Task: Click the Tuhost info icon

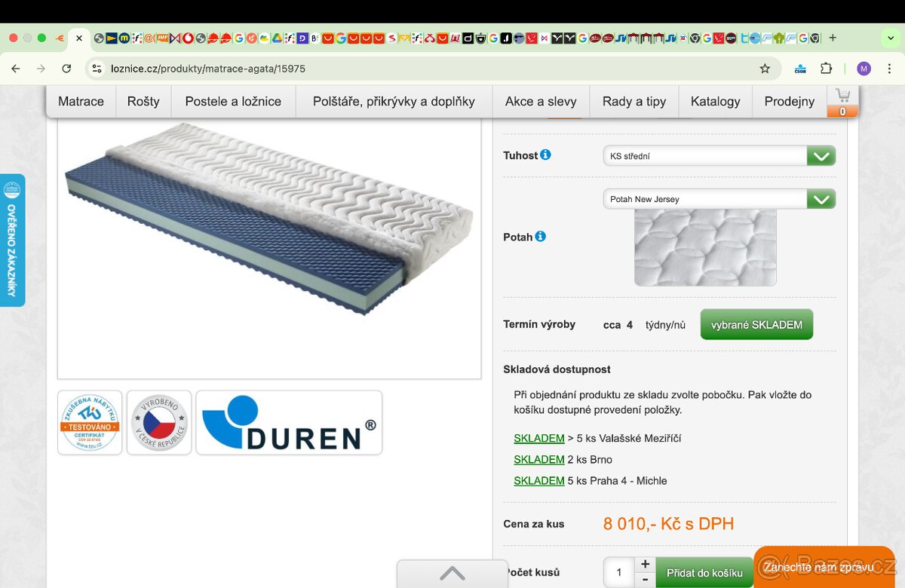Action: [x=545, y=155]
